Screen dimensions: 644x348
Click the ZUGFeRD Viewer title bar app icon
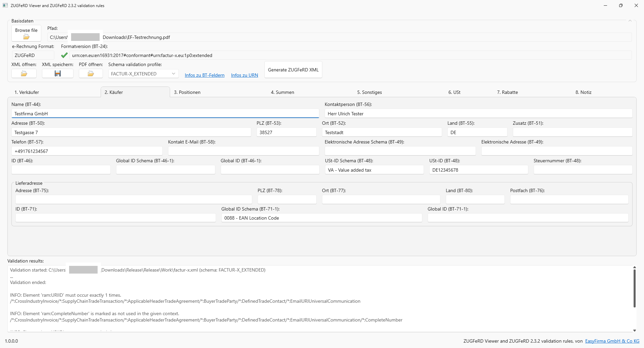pos(5,5)
